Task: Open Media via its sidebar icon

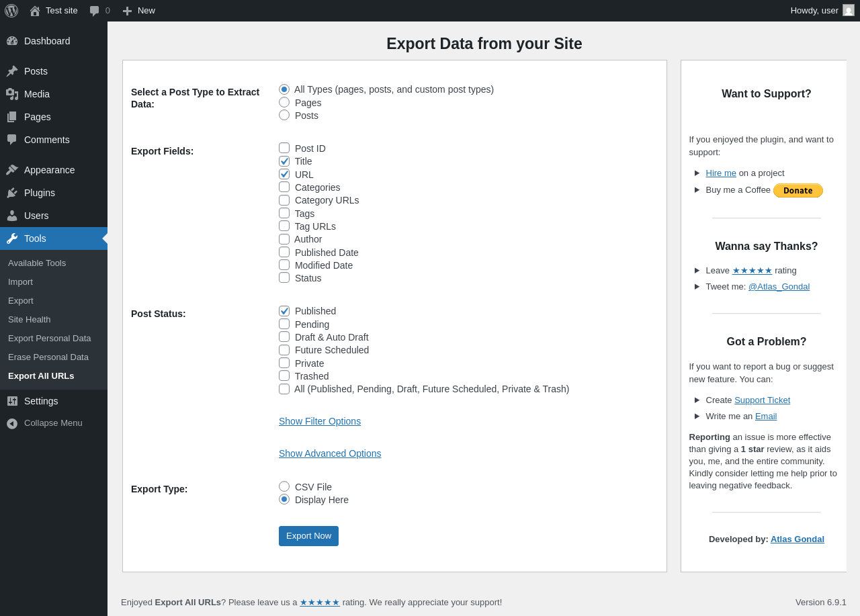Action: tap(12, 94)
